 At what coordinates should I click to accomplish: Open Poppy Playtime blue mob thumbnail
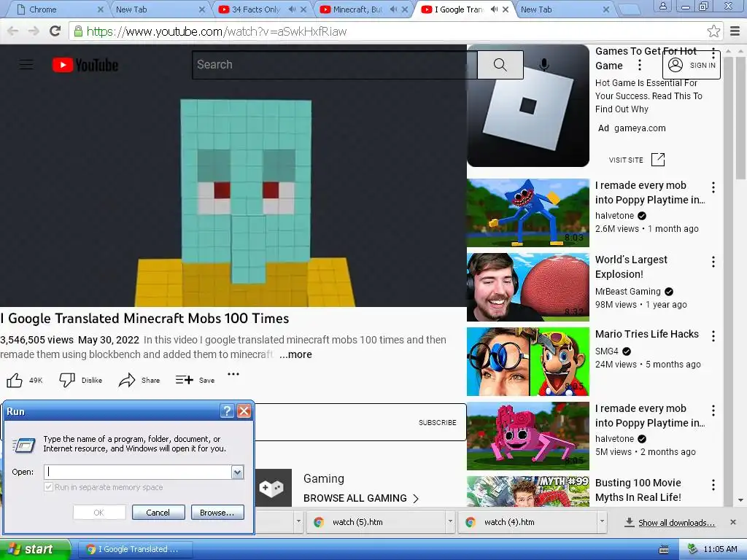528,213
